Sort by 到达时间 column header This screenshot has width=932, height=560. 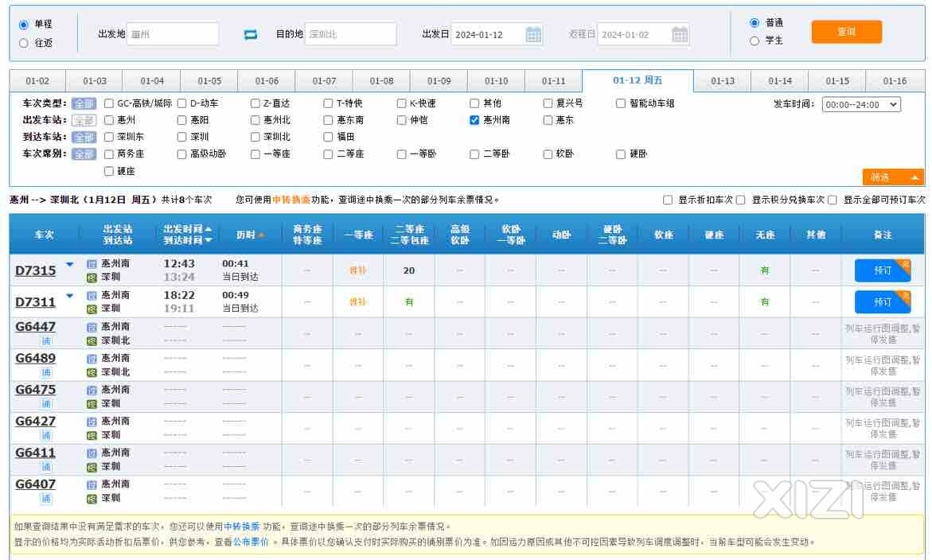[x=187, y=240]
